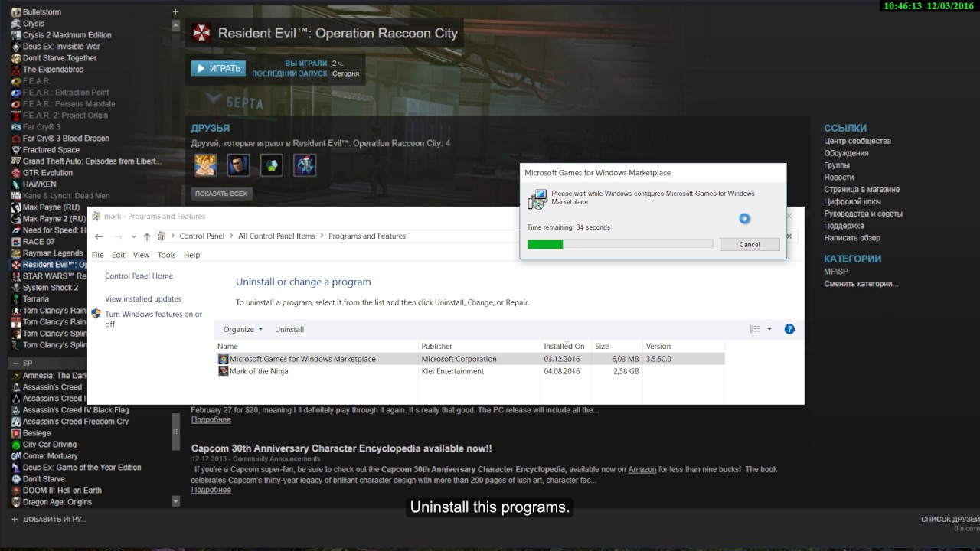The height and width of the screenshot is (551, 980).
Task: Click the view options icon in toolbar
Action: pos(755,329)
